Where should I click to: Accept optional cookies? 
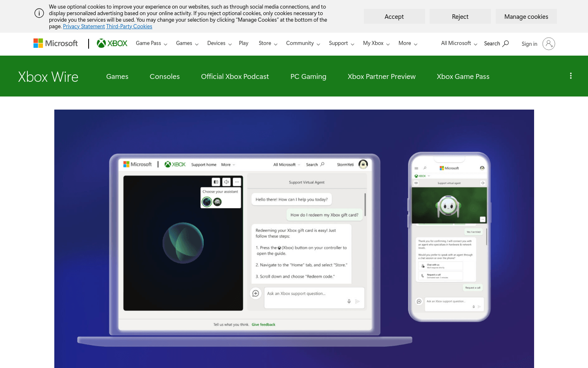394,16
